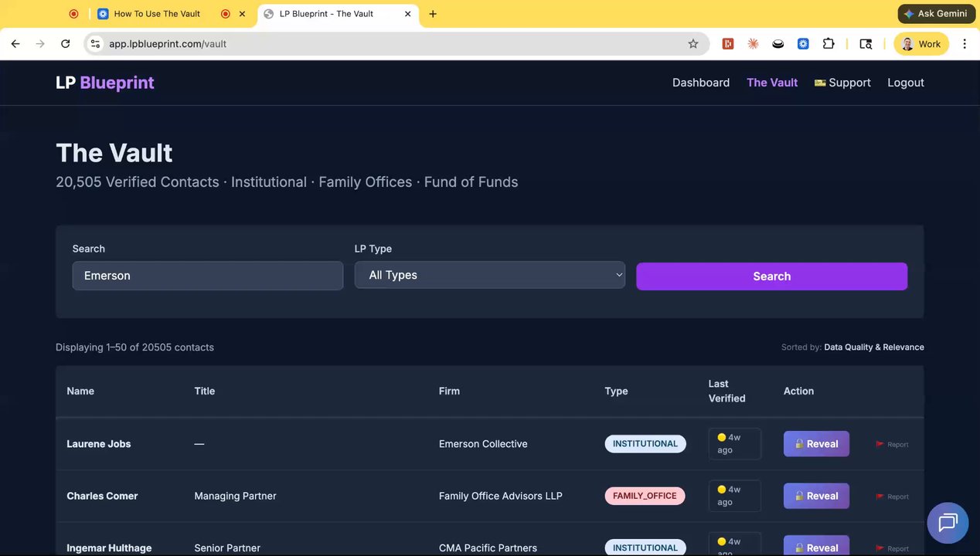Click the address bar URL

(x=168, y=44)
